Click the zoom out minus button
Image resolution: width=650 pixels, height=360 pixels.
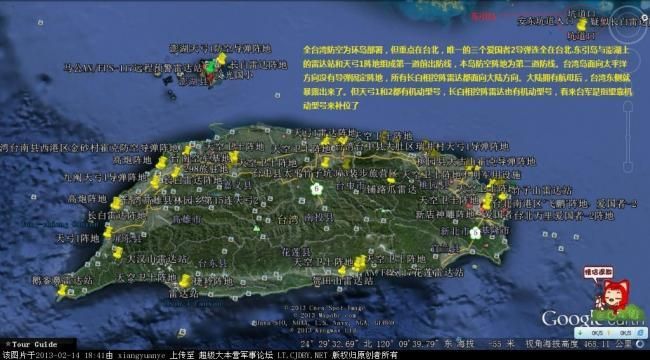pyautogui.click(x=628, y=167)
